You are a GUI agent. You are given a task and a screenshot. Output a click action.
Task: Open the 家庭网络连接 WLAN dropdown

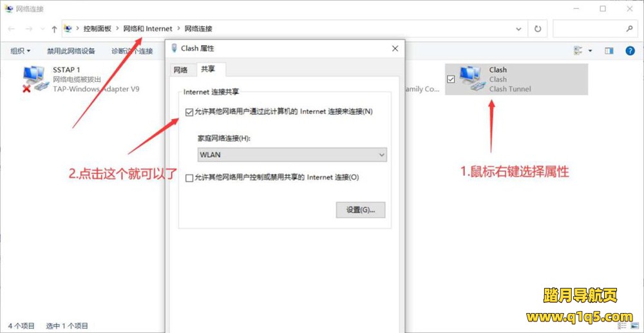tap(292, 155)
